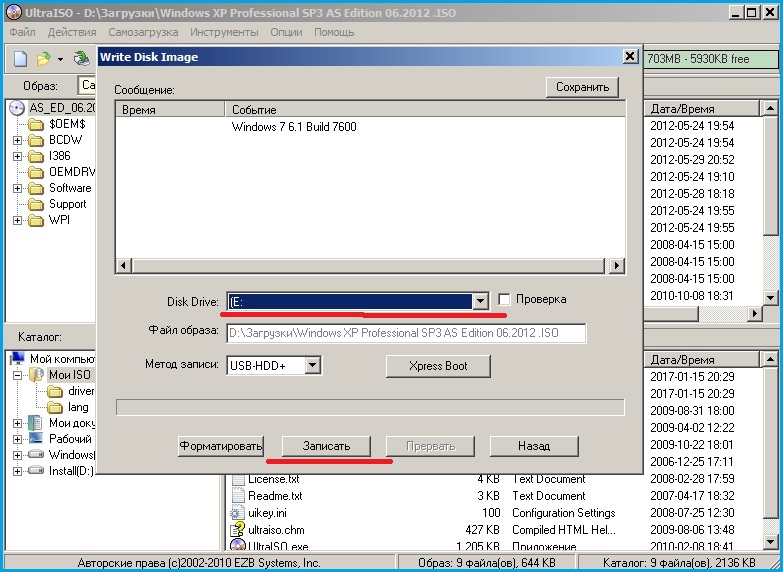
Task: Click the Мой компьютер icon
Action: [18, 358]
